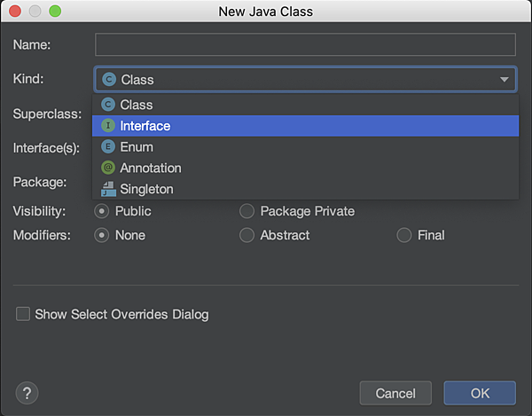Open help with the question mark icon
Viewport: 532px width, 416px height.
[27, 393]
